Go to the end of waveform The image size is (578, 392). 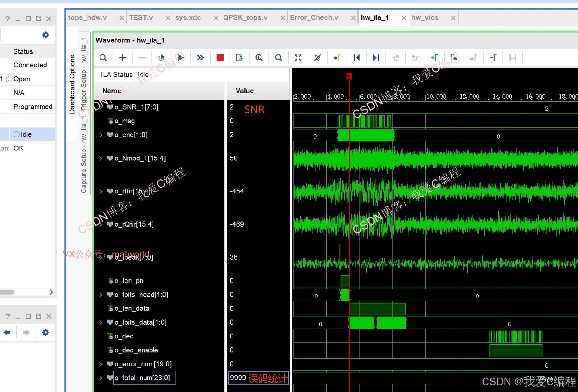click(x=376, y=58)
